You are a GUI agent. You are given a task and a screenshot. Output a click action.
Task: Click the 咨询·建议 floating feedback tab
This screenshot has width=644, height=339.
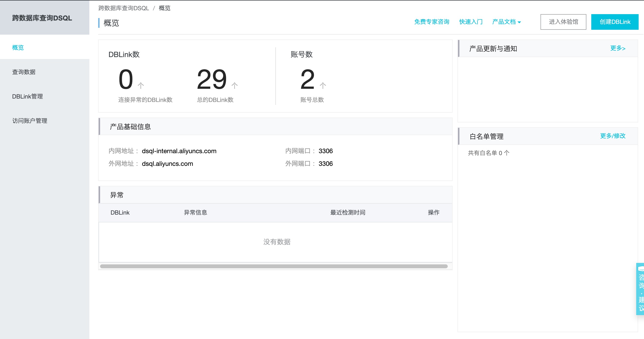(x=640, y=289)
